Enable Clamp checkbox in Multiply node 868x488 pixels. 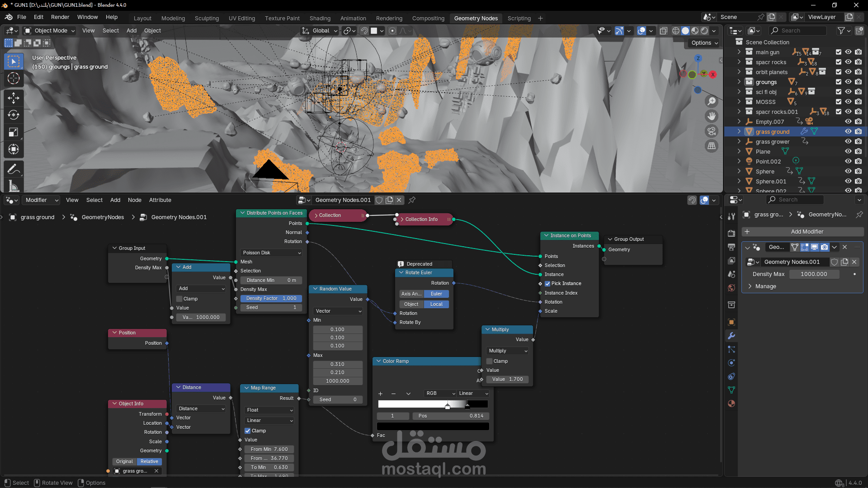click(490, 361)
